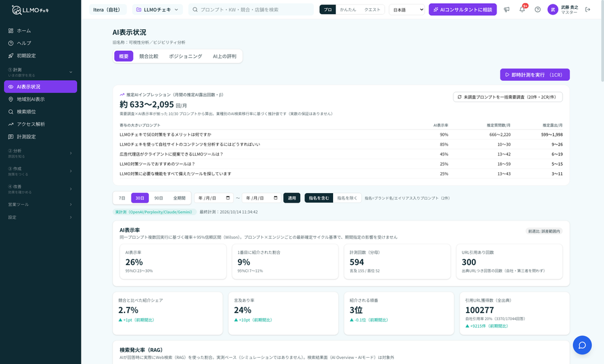Expand the ③作成 sidebar section
The image size is (604, 364).
coord(41,172)
